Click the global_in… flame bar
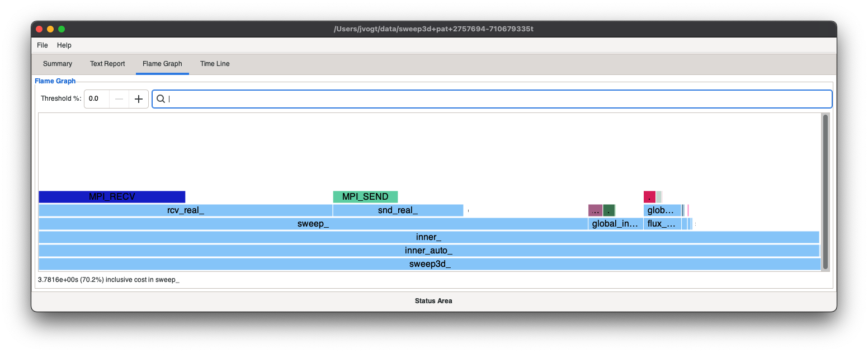 point(615,224)
